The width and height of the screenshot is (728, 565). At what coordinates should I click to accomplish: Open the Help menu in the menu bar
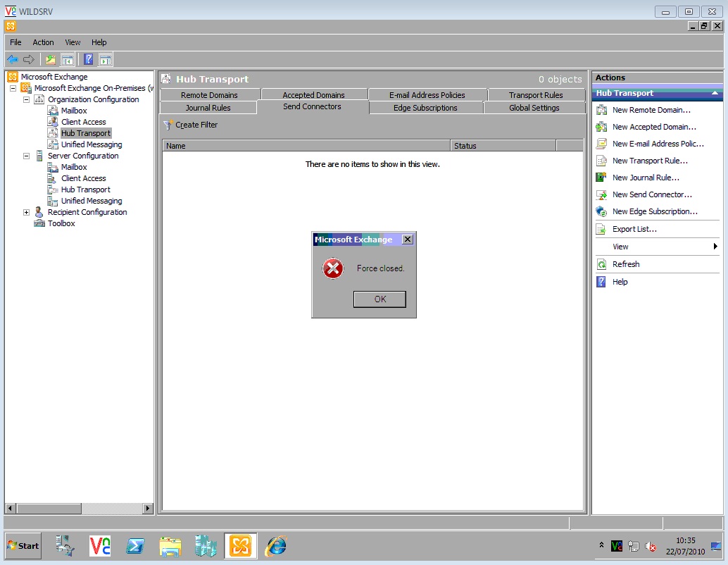99,42
